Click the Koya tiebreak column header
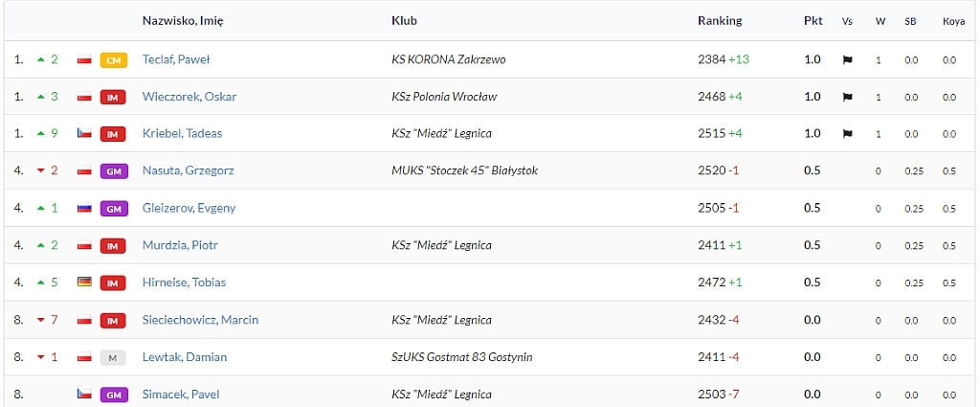The height and width of the screenshot is (407, 980). pyautogui.click(x=953, y=21)
